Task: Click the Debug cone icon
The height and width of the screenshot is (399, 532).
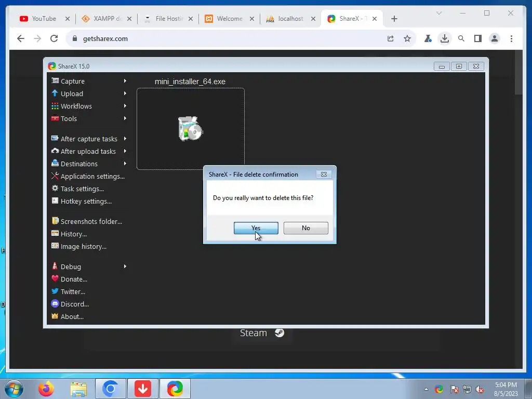Action: (x=55, y=266)
